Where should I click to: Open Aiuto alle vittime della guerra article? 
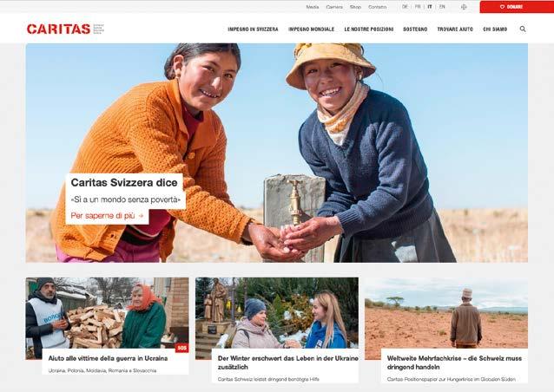tap(108, 358)
